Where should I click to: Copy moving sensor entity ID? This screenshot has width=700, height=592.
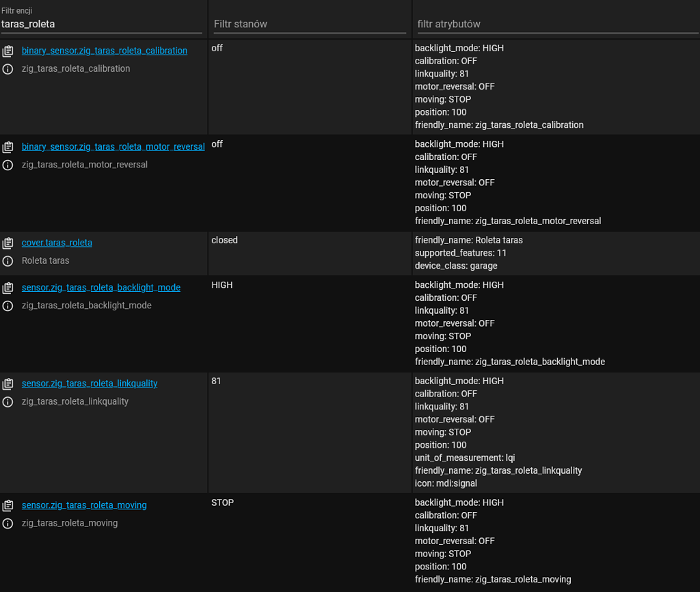(x=8, y=506)
